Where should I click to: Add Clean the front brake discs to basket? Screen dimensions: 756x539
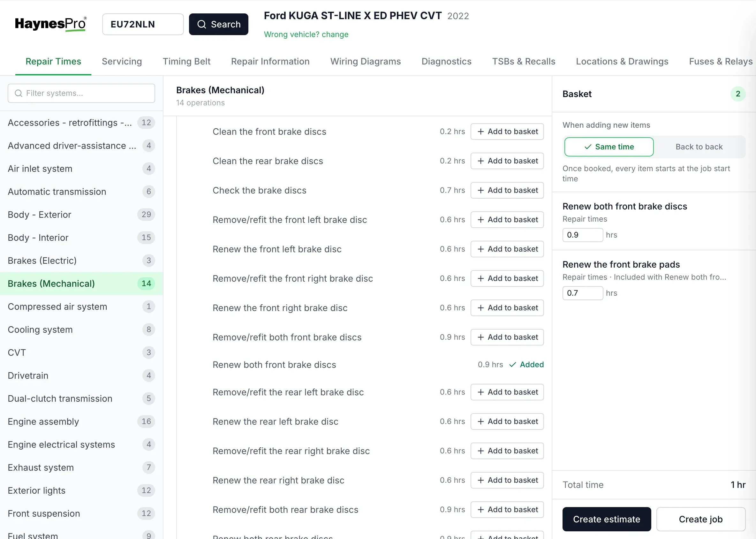pyautogui.click(x=507, y=132)
